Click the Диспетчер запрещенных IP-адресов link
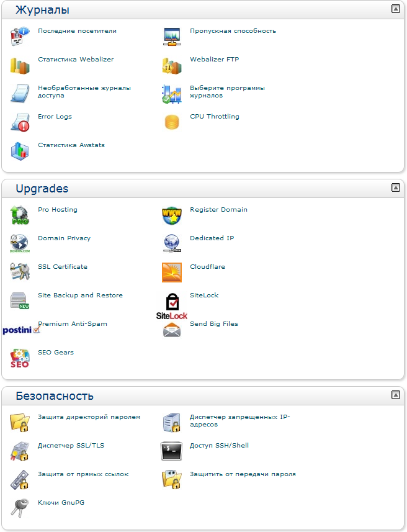Viewport: 407px width, 532px height. coord(239,421)
